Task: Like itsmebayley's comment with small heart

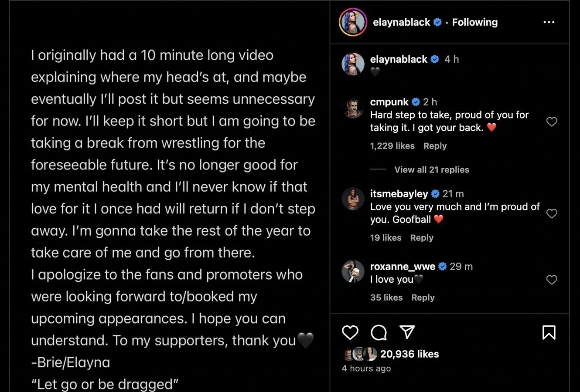Action: coord(552,213)
